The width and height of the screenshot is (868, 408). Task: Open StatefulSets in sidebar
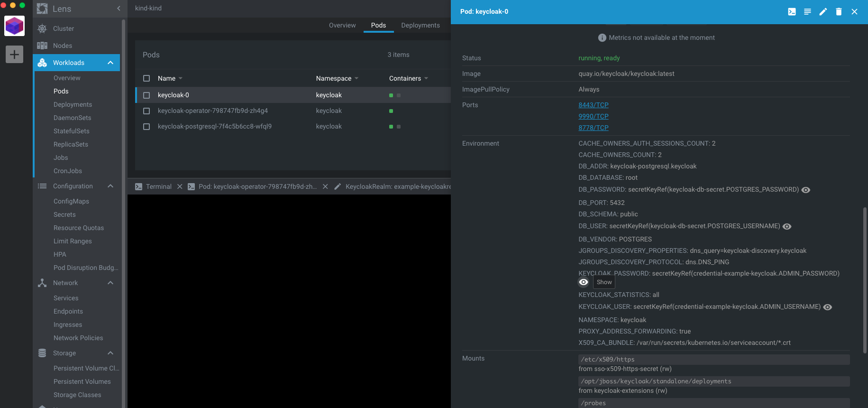point(71,131)
